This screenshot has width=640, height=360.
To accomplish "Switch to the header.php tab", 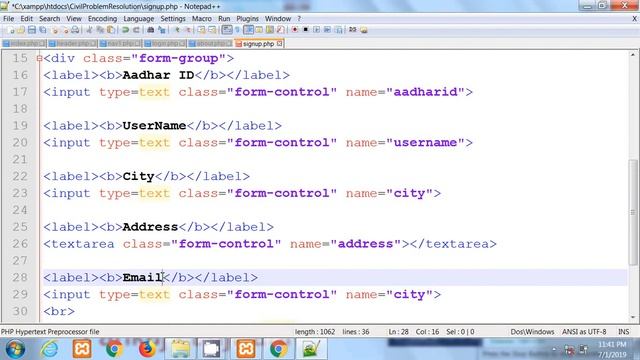I will coord(72,44).
